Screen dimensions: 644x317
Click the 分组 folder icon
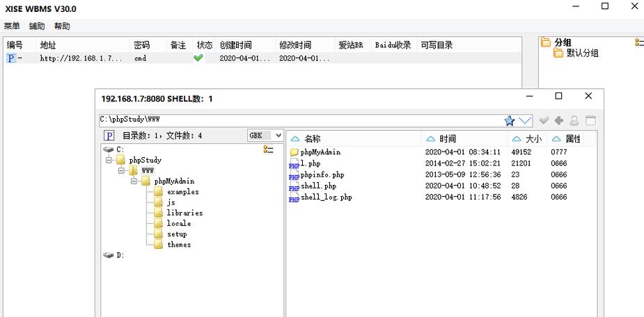[x=545, y=42]
